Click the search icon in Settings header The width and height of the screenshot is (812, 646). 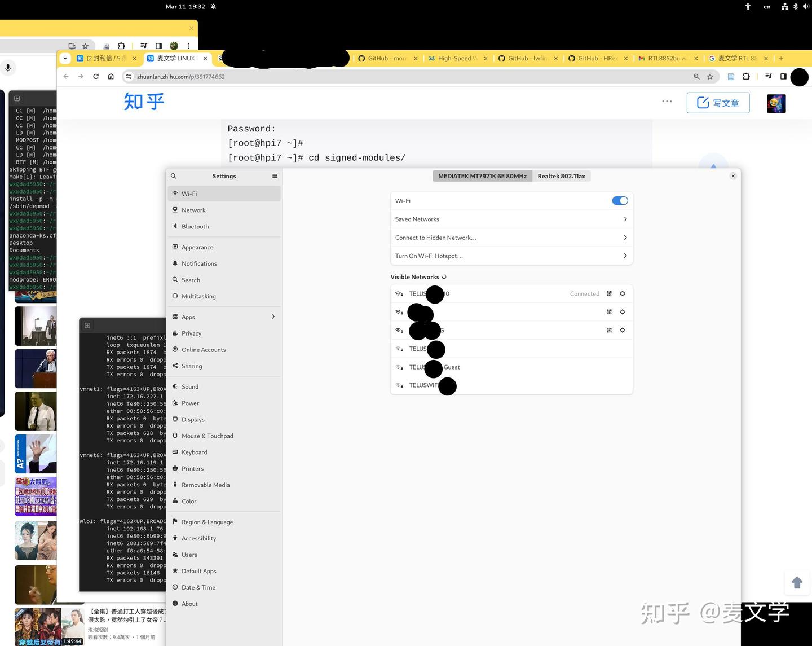173,176
